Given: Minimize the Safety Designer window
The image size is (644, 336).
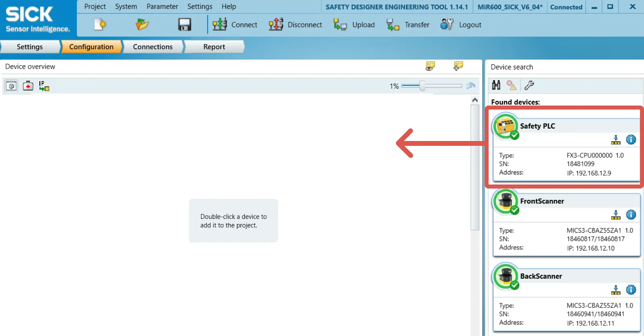Looking at the screenshot, I should point(594,7).
